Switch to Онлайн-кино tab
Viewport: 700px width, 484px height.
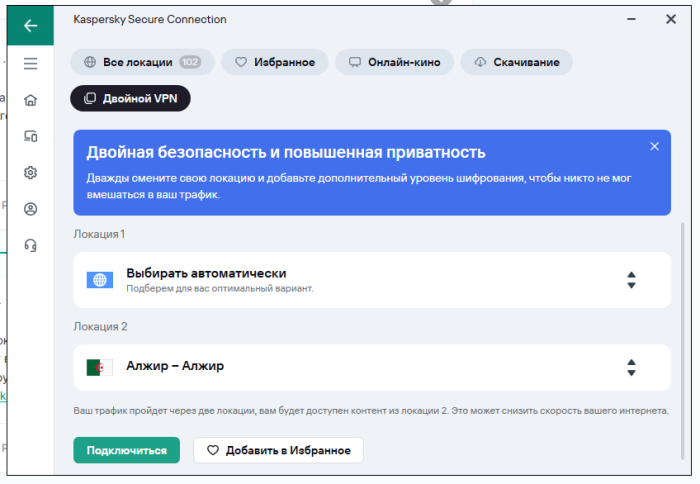point(395,62)
